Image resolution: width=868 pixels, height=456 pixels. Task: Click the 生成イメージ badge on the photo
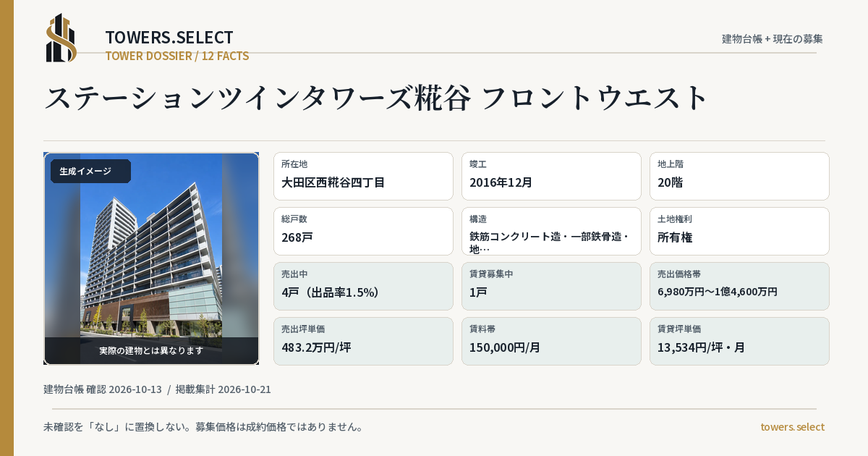click(x=90, y=171)
